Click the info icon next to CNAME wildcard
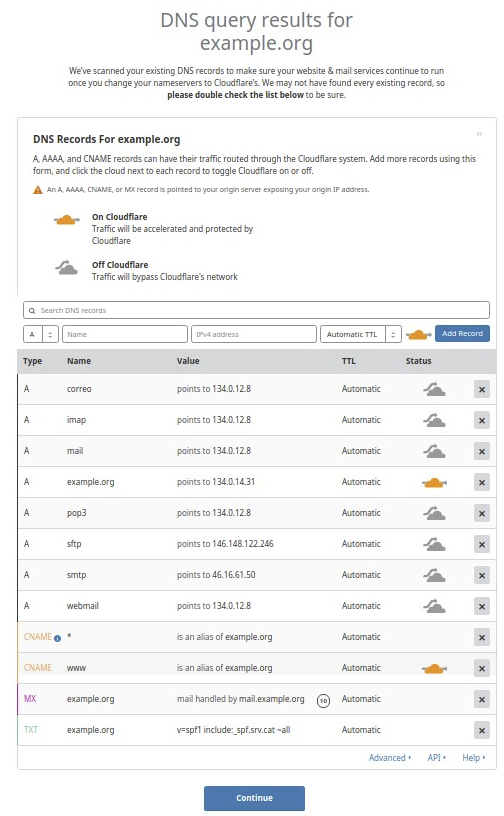This screenshot has width=504, height=816. (x=57, y=638)
